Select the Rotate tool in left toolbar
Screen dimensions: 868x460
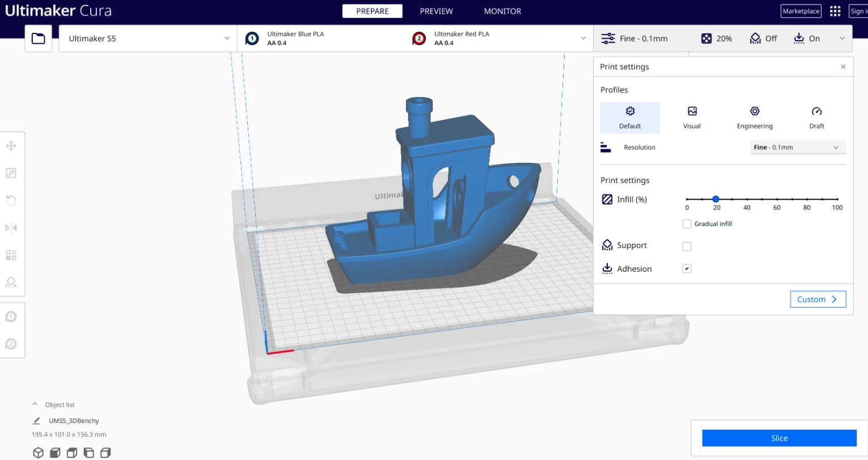11,200
